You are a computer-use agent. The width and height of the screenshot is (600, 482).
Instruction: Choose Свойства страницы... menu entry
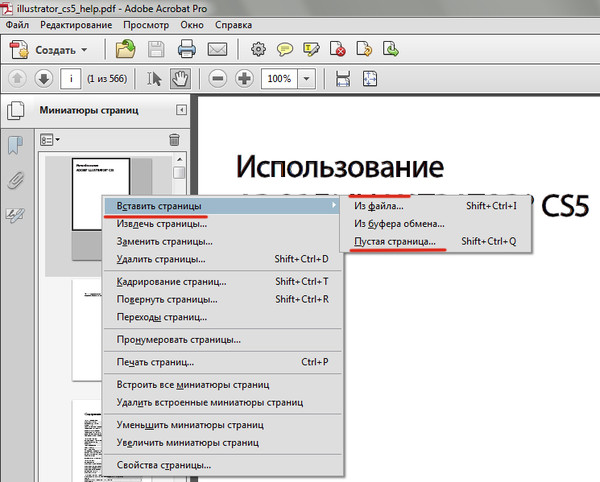pos(222,466)
